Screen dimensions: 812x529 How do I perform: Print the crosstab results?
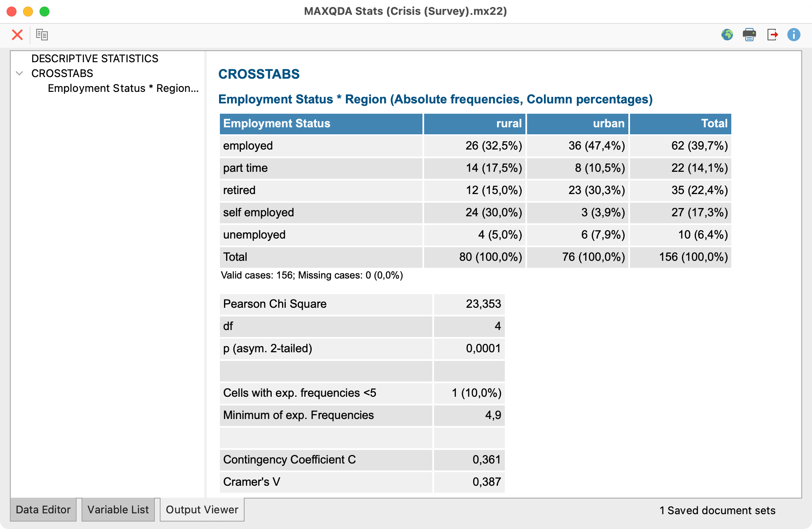click(749, 35)
